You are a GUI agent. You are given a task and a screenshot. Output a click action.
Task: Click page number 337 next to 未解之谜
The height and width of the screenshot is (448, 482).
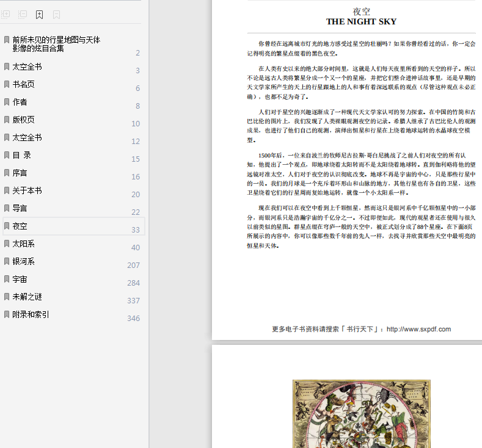point(133,301)
